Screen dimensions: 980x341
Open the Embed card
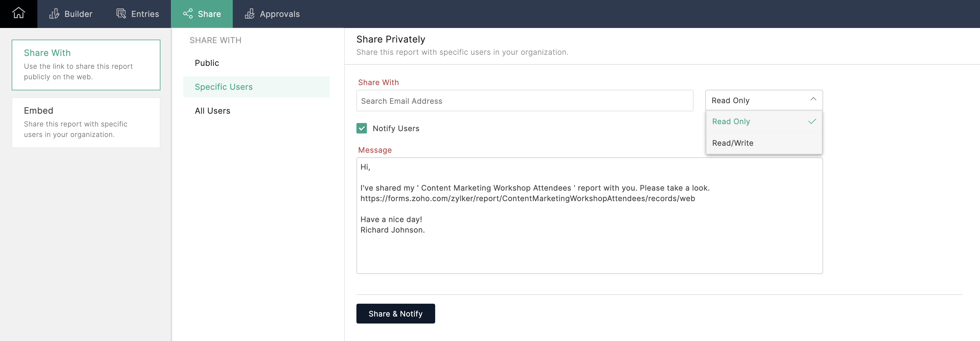(85, 122)
